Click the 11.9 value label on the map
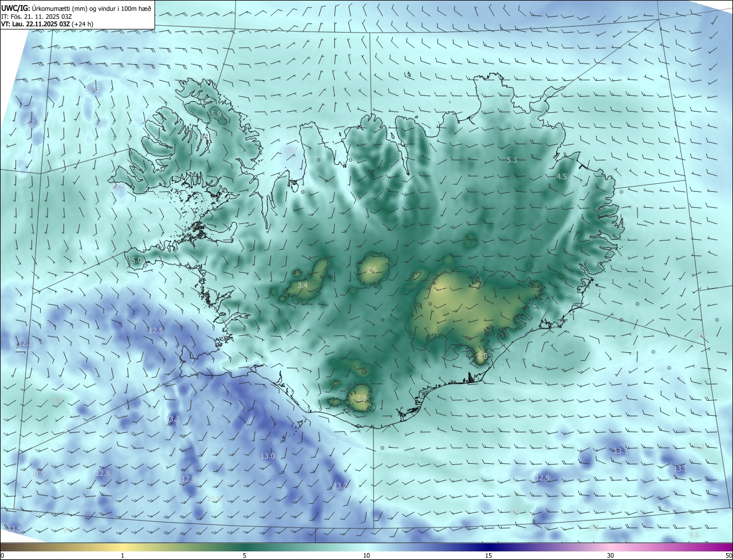 click(38, 474)
